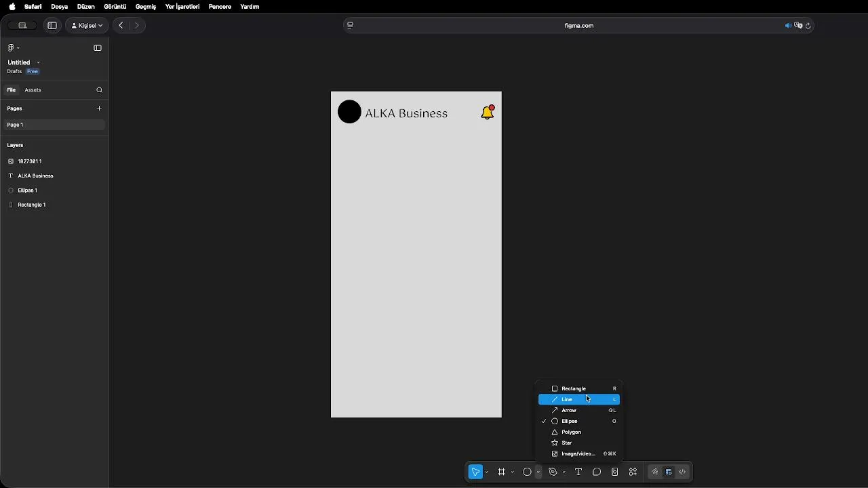Open Move tool options dropdown arrow

coord(487,472)
